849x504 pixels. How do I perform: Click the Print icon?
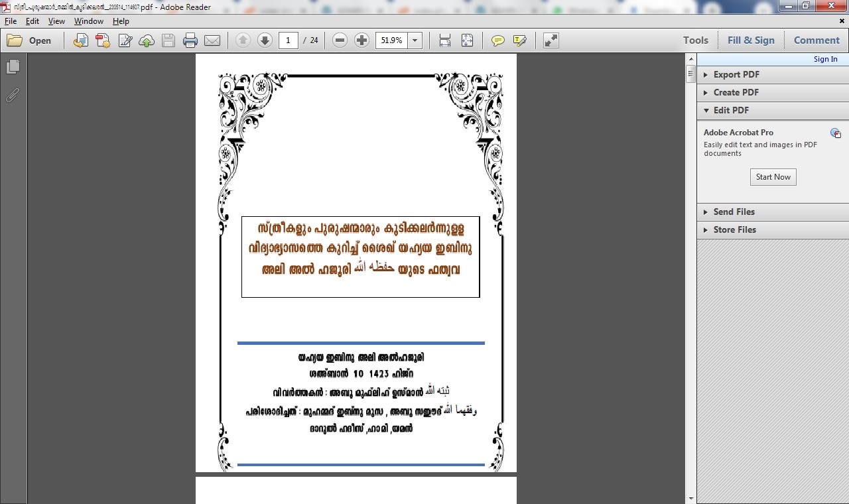pos(190,40)
